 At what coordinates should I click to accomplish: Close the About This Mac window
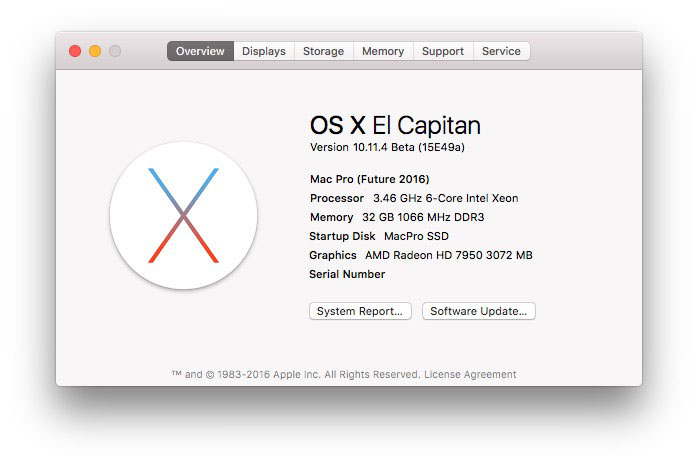(x=75, y=51)
